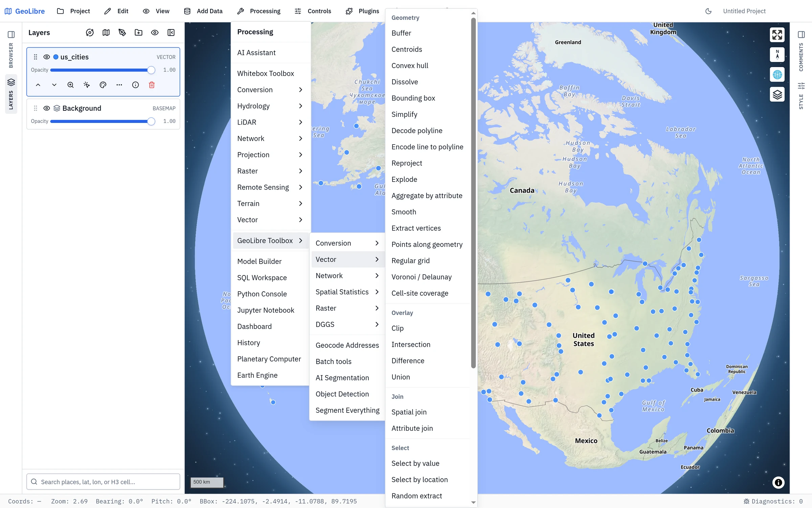Move us_cities layer up
Screen dimensions: 812x508
coord(38,85)
